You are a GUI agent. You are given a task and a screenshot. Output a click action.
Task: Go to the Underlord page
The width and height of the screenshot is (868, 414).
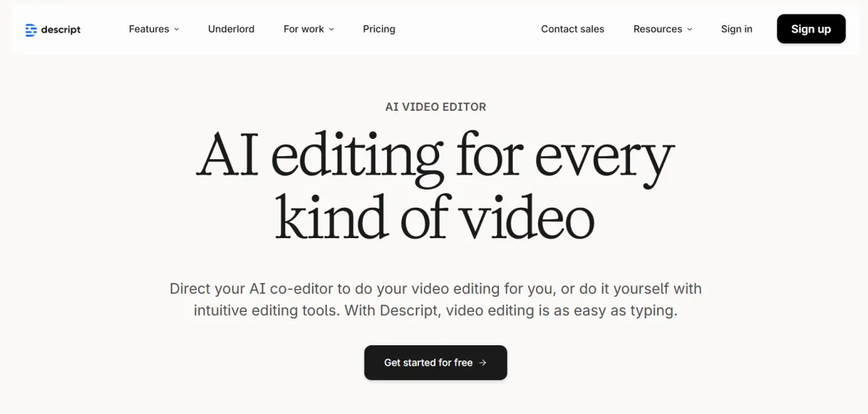click(x=231, y=29)
